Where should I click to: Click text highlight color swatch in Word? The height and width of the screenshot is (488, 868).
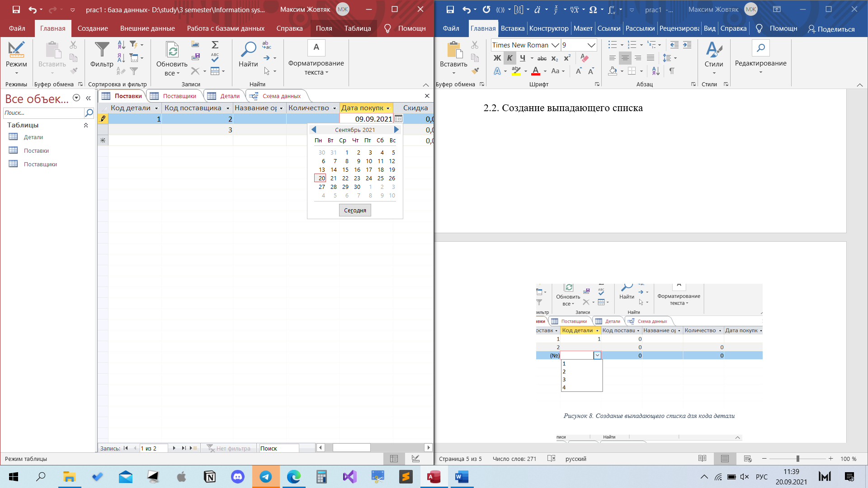click(x=516, y=71)
